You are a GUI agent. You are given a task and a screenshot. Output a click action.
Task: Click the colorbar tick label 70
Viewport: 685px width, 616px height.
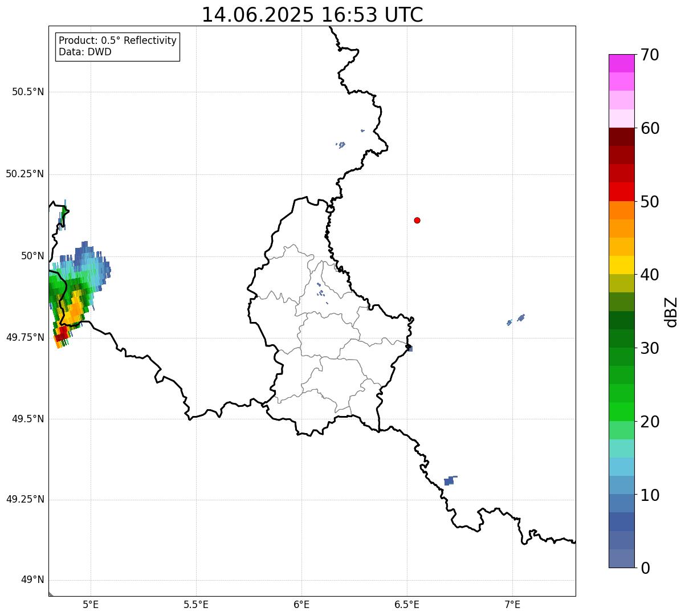coord(650,55)
